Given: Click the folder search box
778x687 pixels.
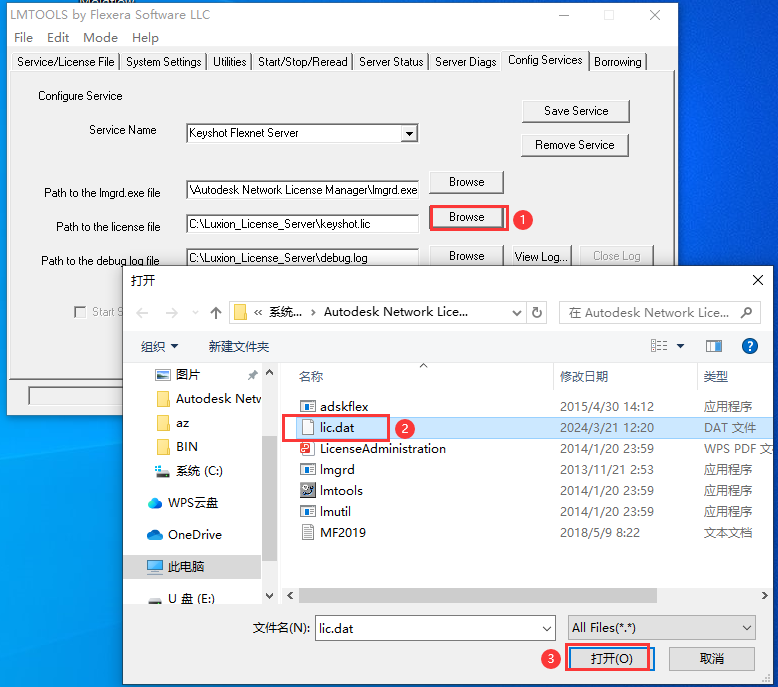Looking at the screenshot, I should (x=659, y=312).
